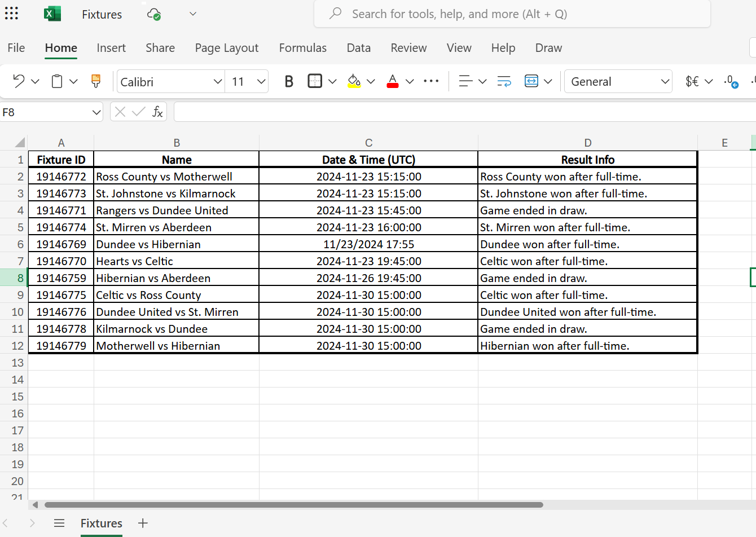
Task: Select cell '11/23/2024 17:55'
Action: [x=368, y=244]
